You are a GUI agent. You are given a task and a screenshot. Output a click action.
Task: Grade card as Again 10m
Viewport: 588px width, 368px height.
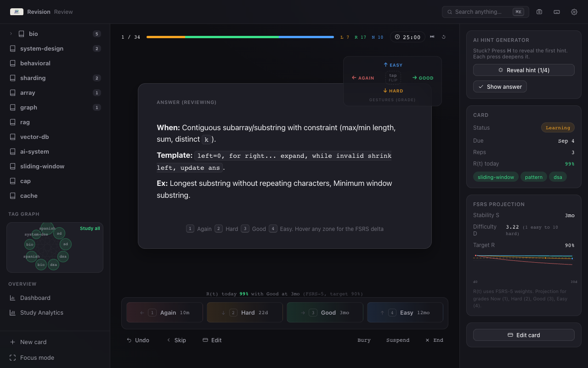pos(164,312)
